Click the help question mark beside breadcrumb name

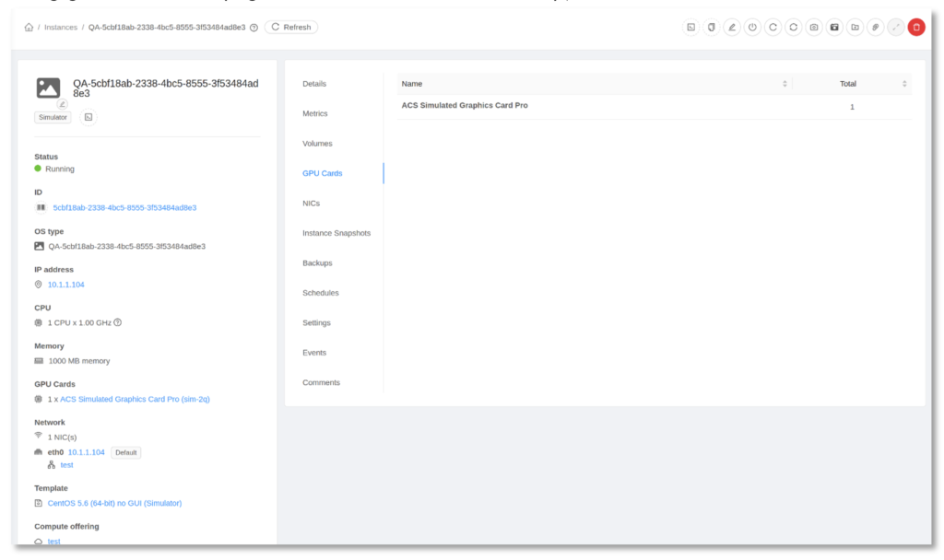(x=254, y=28)
